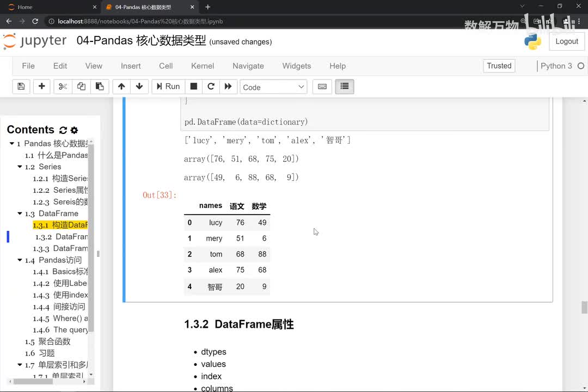Viewport: 588px width, 392px height.
Task: Jump to 1.6 习题 section
Action: (x=40, y=353)
